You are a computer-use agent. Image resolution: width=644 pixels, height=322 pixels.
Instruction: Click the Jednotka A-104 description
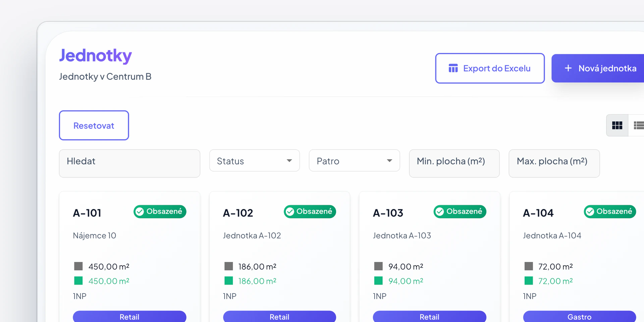(x=552, y=235)
